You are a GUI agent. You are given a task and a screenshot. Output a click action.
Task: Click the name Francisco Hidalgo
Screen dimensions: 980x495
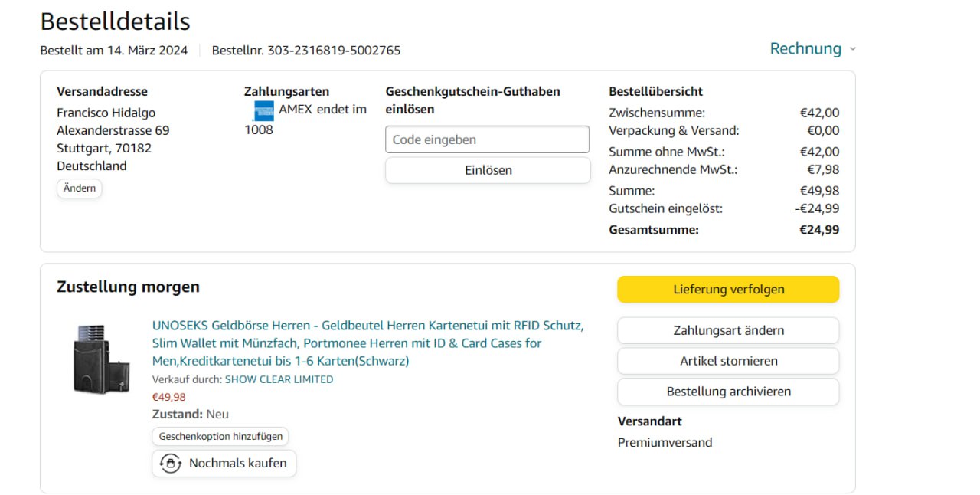pos(106,113)
